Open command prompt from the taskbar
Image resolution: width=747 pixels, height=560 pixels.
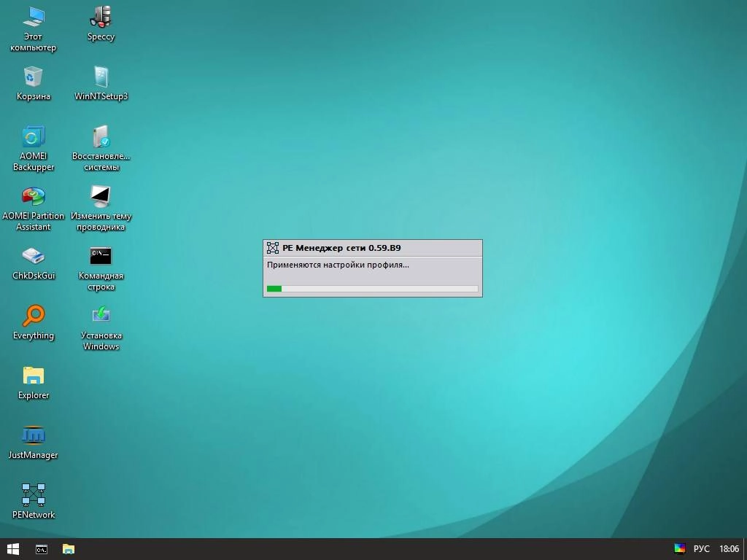[x=42, y=549]
